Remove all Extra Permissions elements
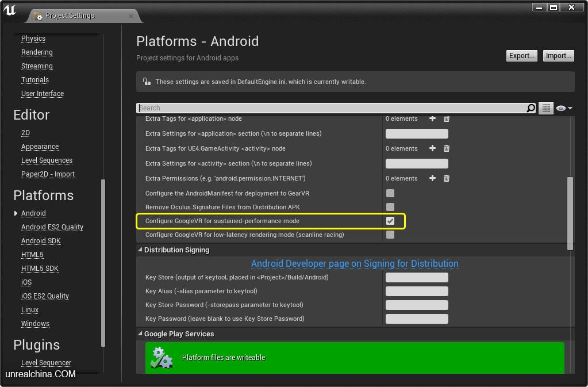The height and width of the screenshot is (387, 588). [446, 178]
